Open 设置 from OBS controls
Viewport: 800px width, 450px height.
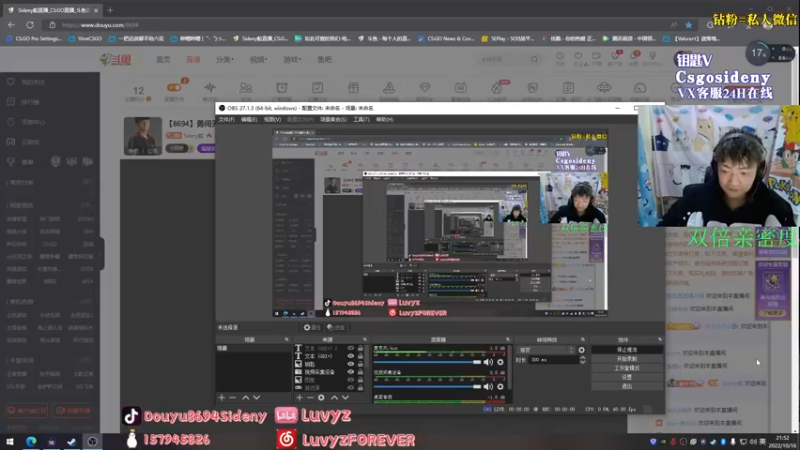tap(627, 377)
